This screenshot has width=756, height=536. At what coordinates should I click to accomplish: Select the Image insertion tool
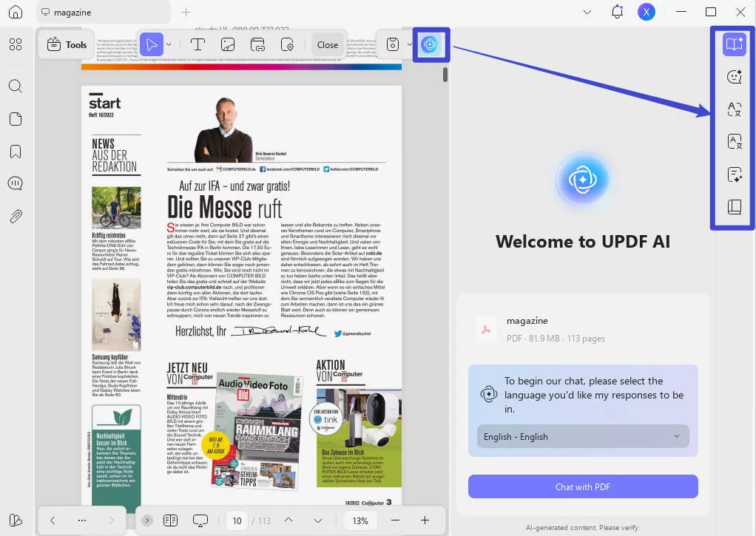227,44
